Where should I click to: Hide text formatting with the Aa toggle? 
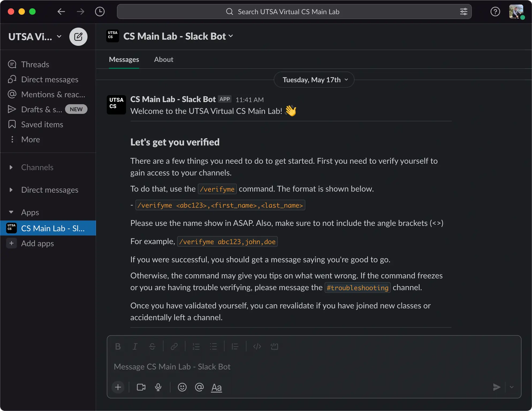pos(216,388)
